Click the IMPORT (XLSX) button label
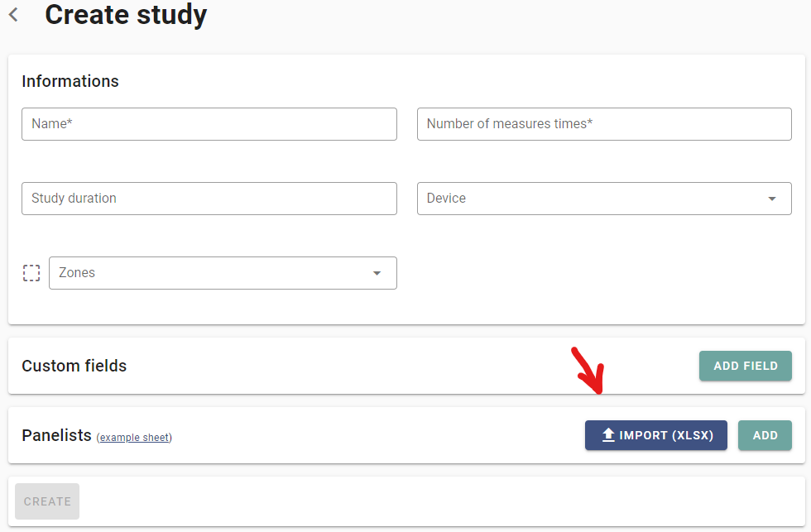 665,435
